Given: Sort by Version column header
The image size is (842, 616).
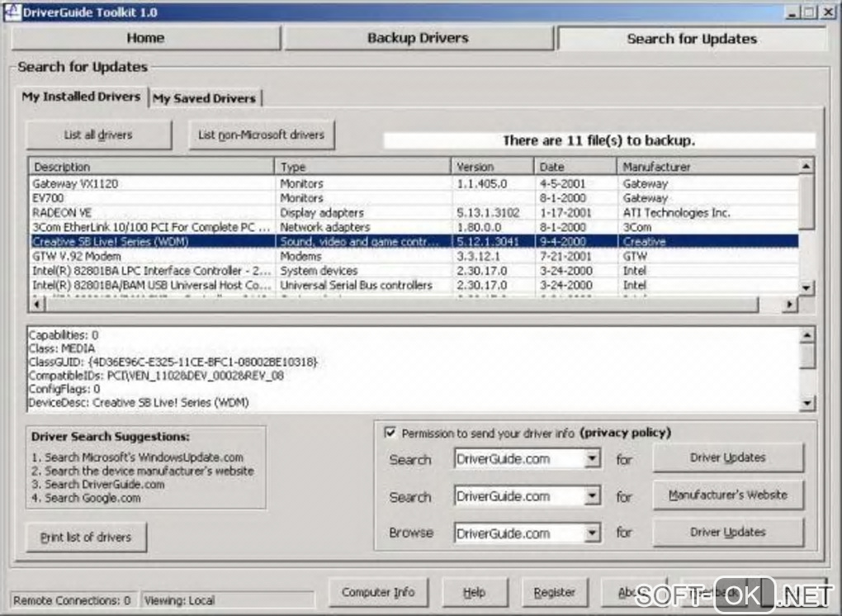Looking at the screenshot, I should [493, 167].
